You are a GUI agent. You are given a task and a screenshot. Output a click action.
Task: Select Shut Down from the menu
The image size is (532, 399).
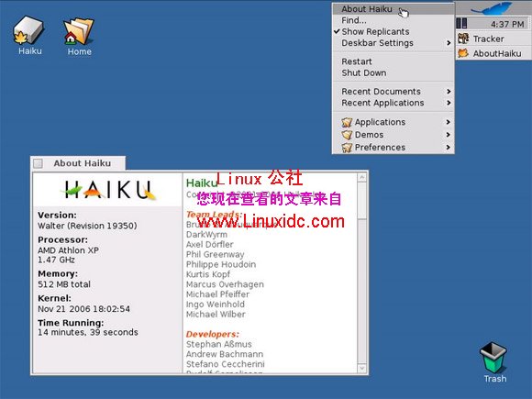[393, 73]
